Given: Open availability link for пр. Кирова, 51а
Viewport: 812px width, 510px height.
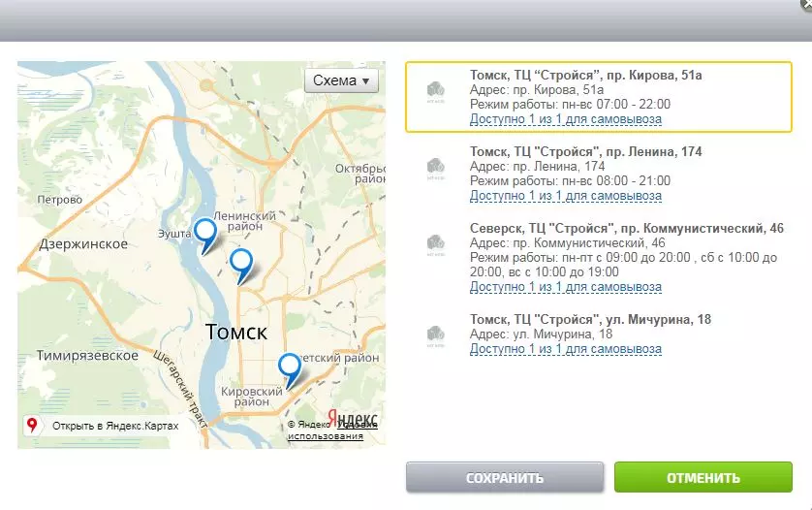Looking at the screenshot, I should (566, 119).
